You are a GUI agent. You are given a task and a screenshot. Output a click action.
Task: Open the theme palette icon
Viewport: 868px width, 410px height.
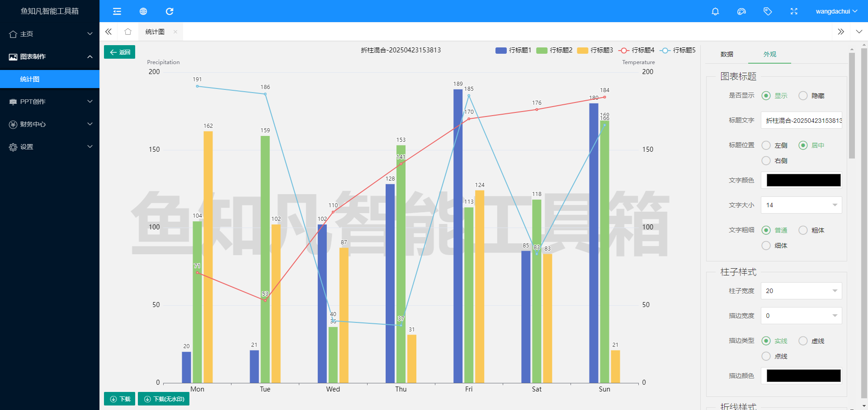741,11
